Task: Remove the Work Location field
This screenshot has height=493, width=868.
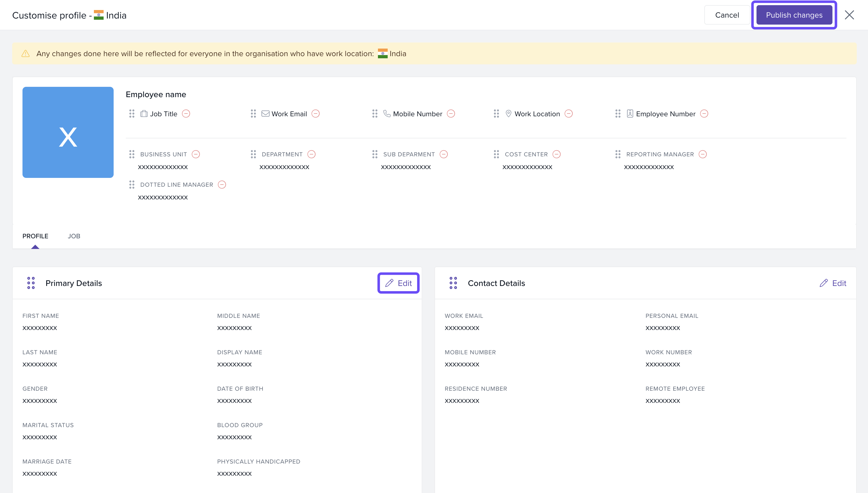Action: click(568, 114)
